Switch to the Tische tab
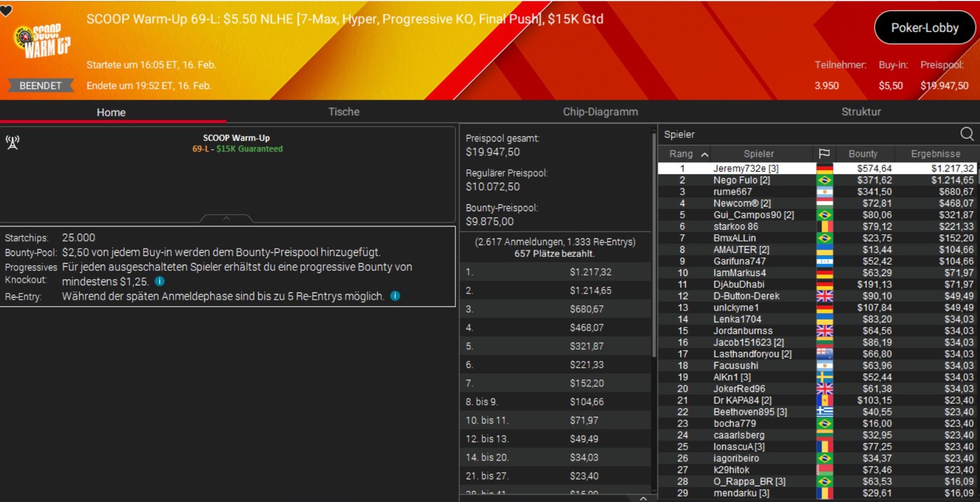The width and height of the screenshot is (980, 502). (344, 112)
